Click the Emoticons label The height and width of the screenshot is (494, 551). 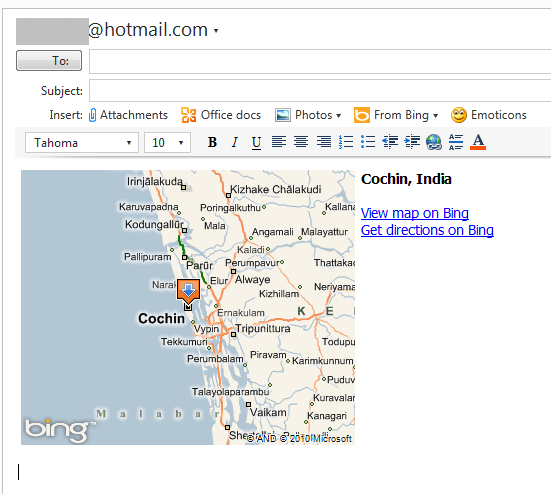499,115
